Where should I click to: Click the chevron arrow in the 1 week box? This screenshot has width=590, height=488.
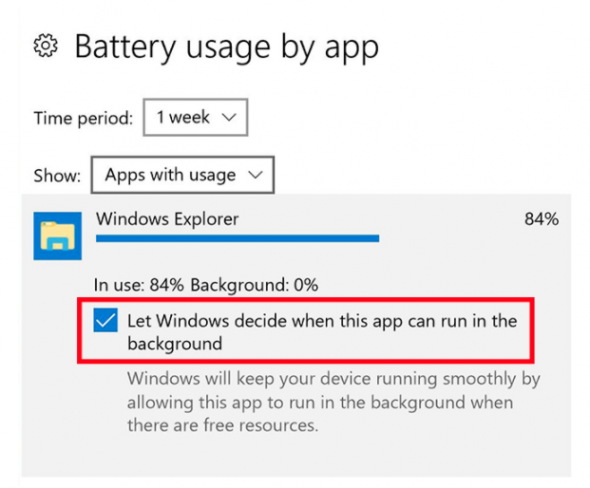(229, 118)
